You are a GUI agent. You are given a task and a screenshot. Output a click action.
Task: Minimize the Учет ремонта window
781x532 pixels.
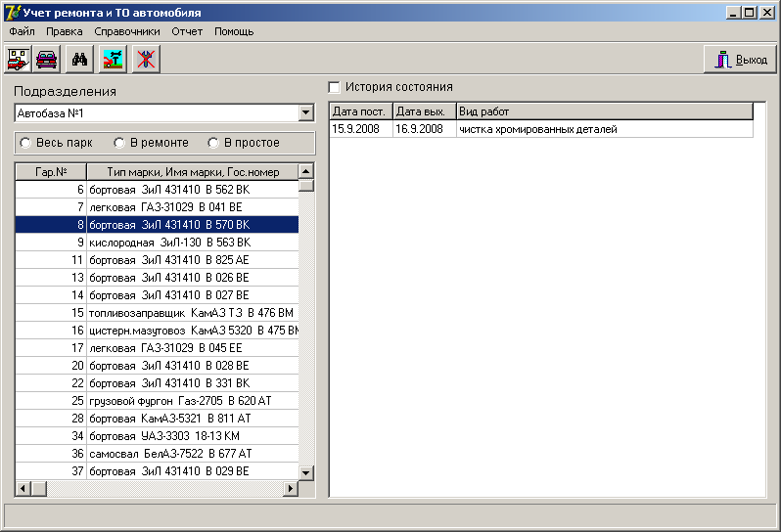pyautogui.click(x=732, y=13)
